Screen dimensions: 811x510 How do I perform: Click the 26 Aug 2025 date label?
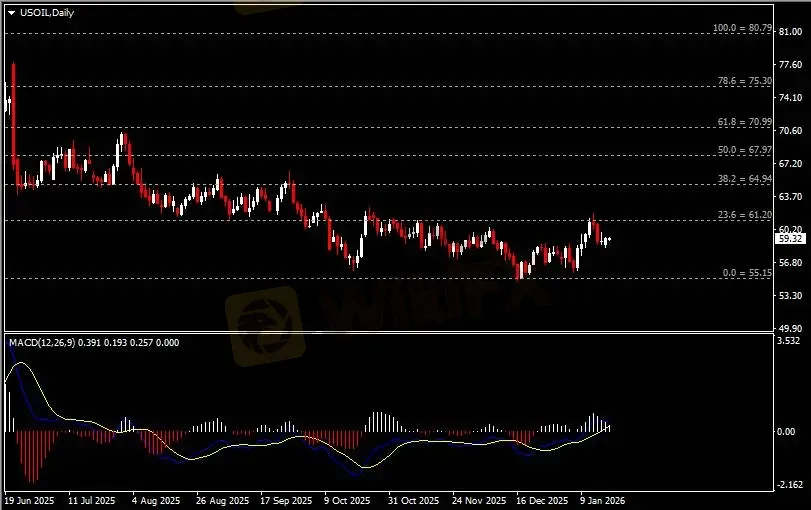click(x=222, y=501)
